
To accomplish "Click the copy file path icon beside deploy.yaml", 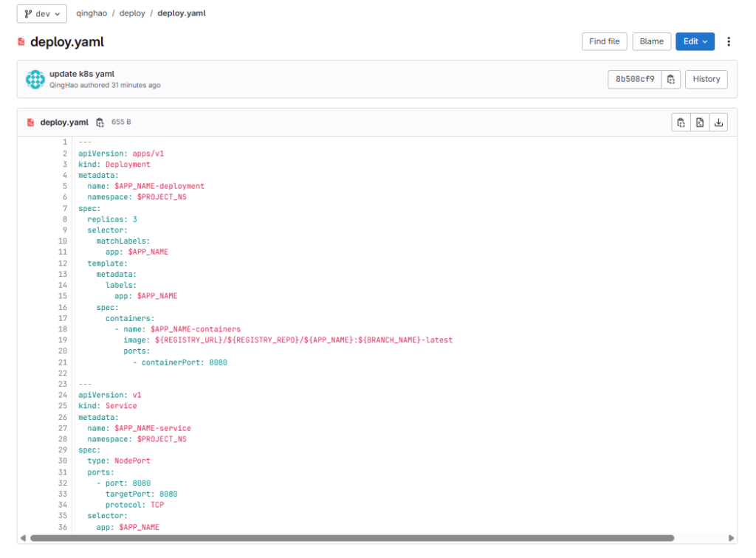I will coord(100,123).
